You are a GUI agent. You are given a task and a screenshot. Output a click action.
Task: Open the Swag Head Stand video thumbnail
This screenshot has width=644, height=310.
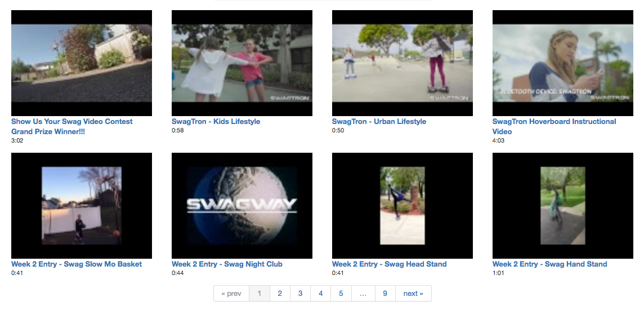tap(402, 206)
